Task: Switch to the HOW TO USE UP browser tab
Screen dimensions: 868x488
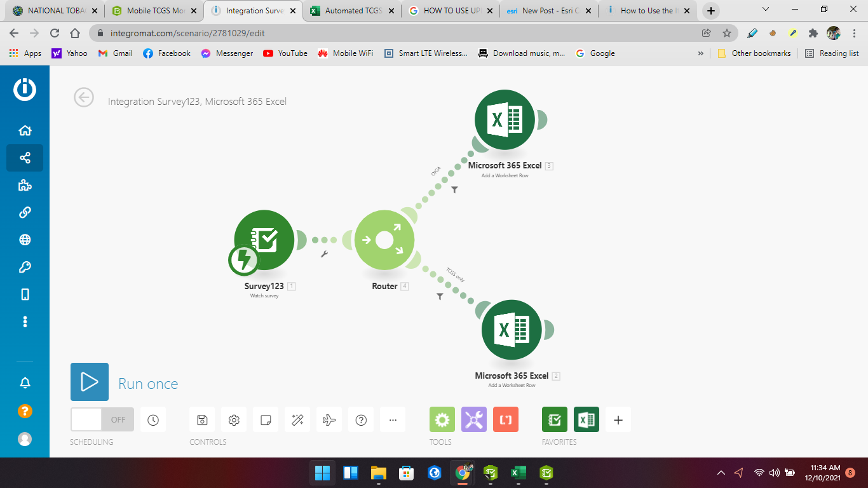Action: (x=452, y=11)
